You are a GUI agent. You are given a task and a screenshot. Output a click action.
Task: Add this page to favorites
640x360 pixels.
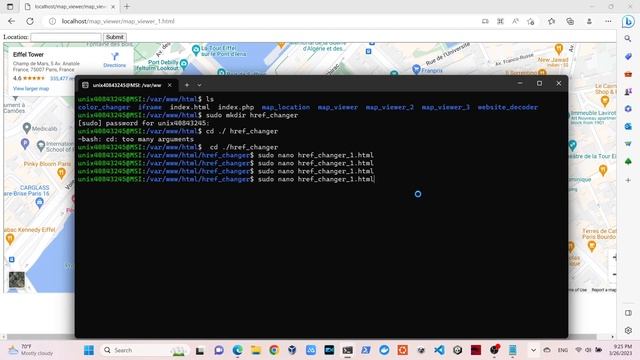coord(531,21)
